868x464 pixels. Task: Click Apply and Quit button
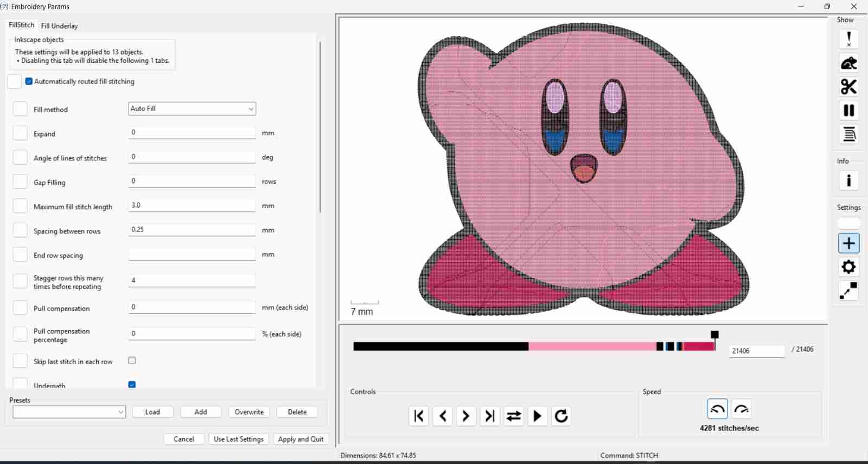tap(301, 439)
